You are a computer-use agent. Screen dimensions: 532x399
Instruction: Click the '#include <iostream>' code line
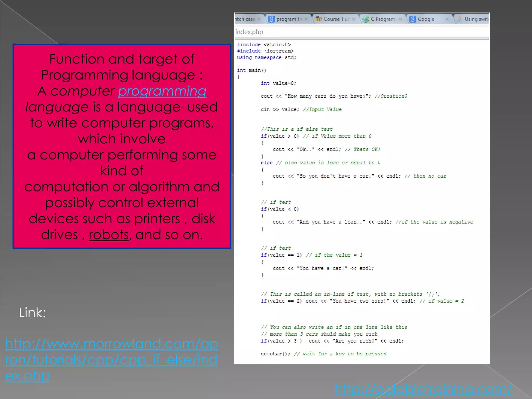tap(265, 51)
